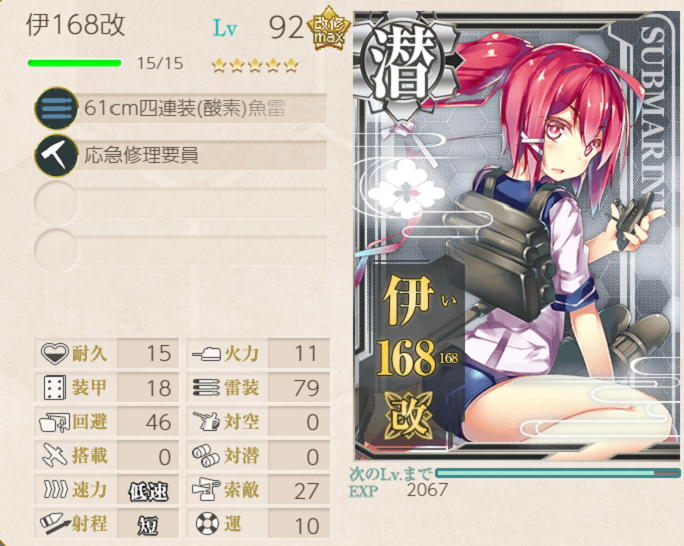Click the five-star rarity row

click(255, 65)
